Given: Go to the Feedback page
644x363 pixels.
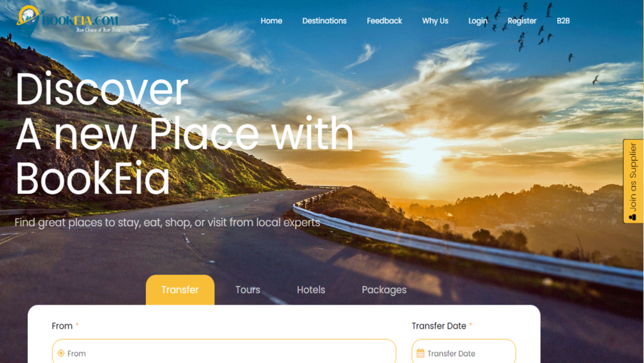Looking at the screenshot, I should pyautogui.click(x=384, y=21).
